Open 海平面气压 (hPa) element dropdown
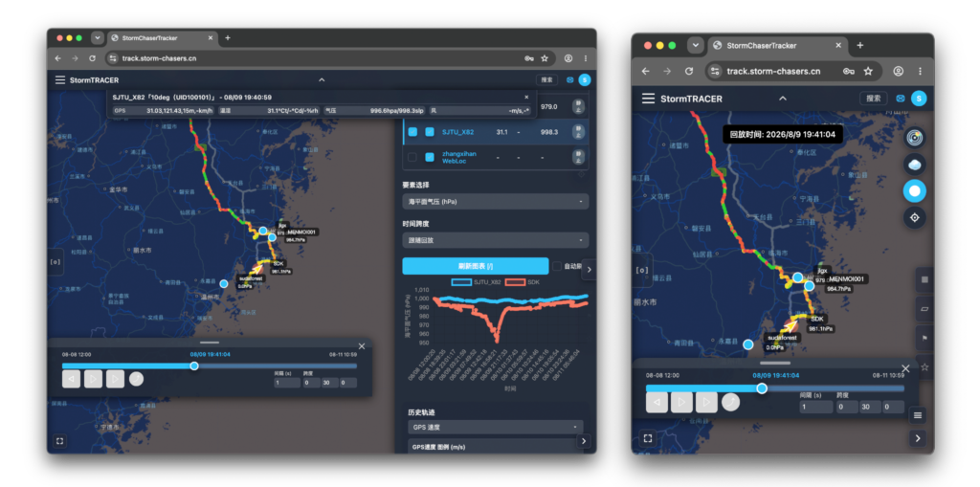 tap(495, 202)
